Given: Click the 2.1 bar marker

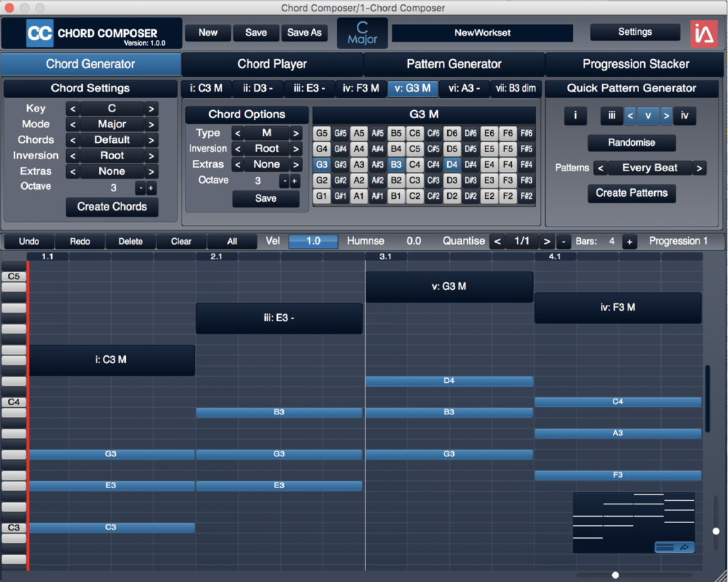Looking at the screenshot, I should pyautogui.click(x=216, y=257).
